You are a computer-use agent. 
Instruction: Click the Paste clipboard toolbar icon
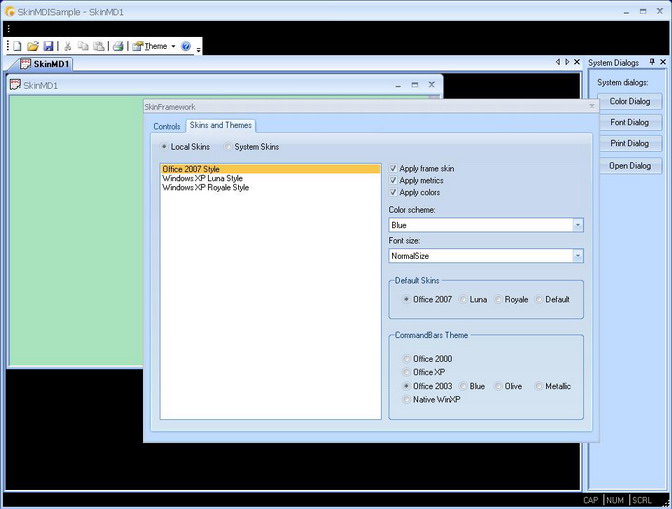(x=99, y=46)
